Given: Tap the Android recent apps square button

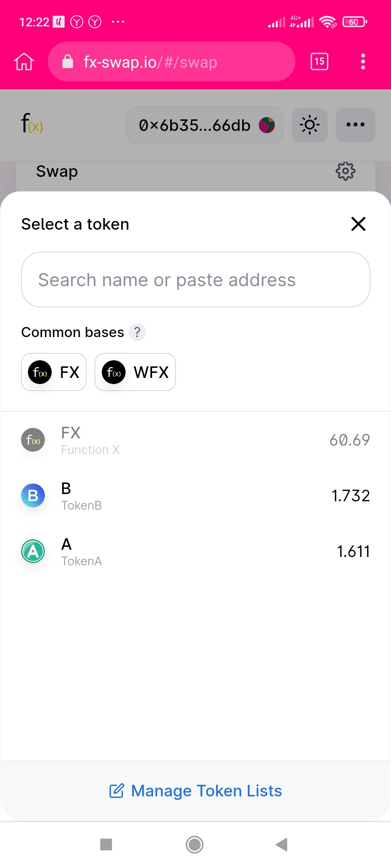Looking at the screenshot, I should coord(106,844).
